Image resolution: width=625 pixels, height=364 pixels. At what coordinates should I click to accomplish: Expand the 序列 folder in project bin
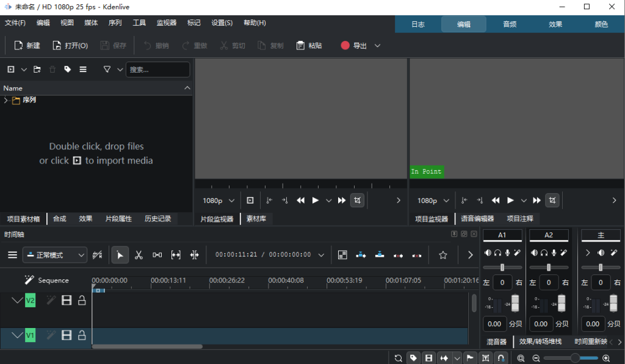pos(5,100)
